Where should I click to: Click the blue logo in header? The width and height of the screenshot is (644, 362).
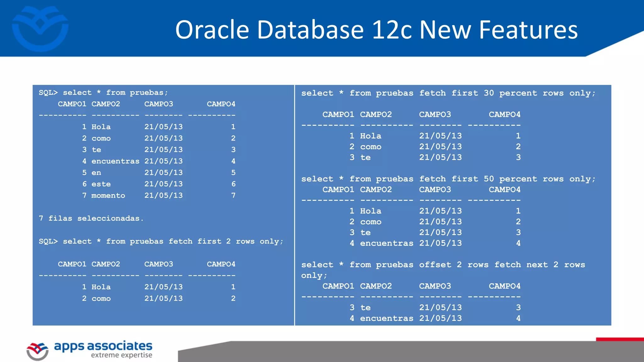click(40, 29)
